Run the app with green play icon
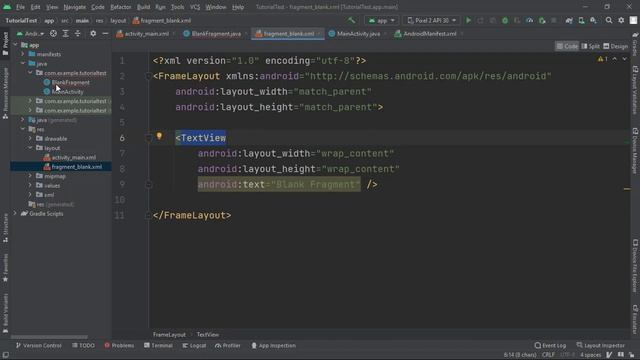The width and height of the screenshot is (640, 360). tap(469, 20)
